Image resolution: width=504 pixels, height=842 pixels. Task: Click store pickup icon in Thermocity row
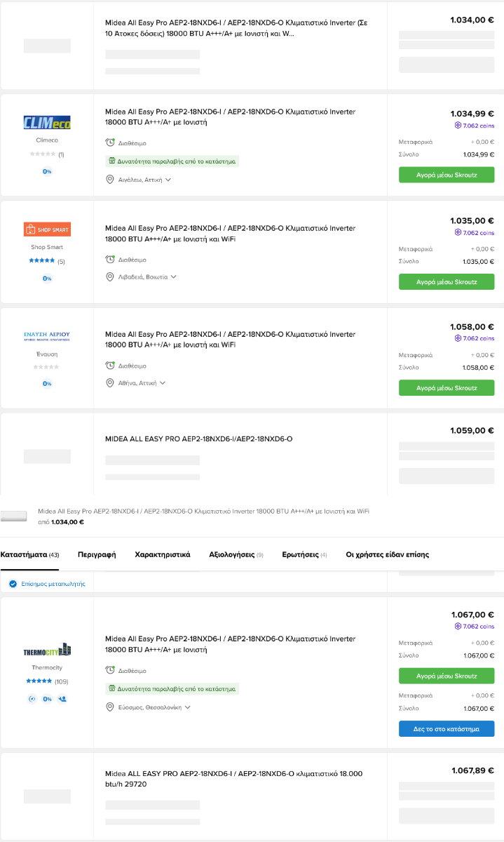point(111,688)
